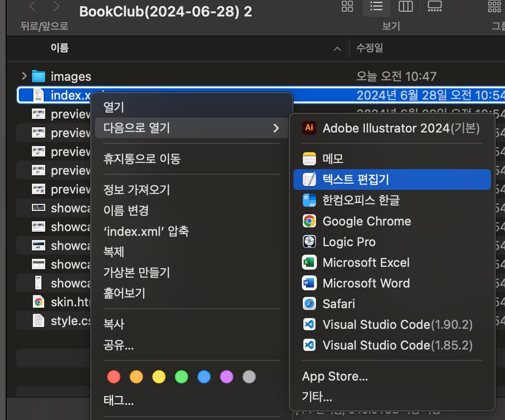Choose Microsoft Excel from the submenu
Image resolution: width=505 pixels, height=420 pixels.
(x=366, y=262)
